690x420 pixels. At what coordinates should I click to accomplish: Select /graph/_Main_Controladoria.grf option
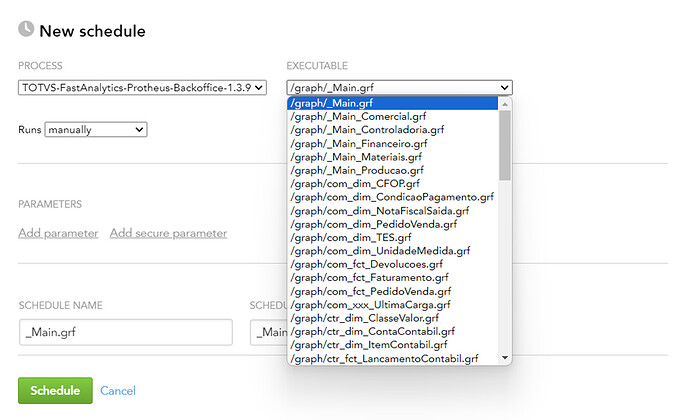[x=367, y=130]
